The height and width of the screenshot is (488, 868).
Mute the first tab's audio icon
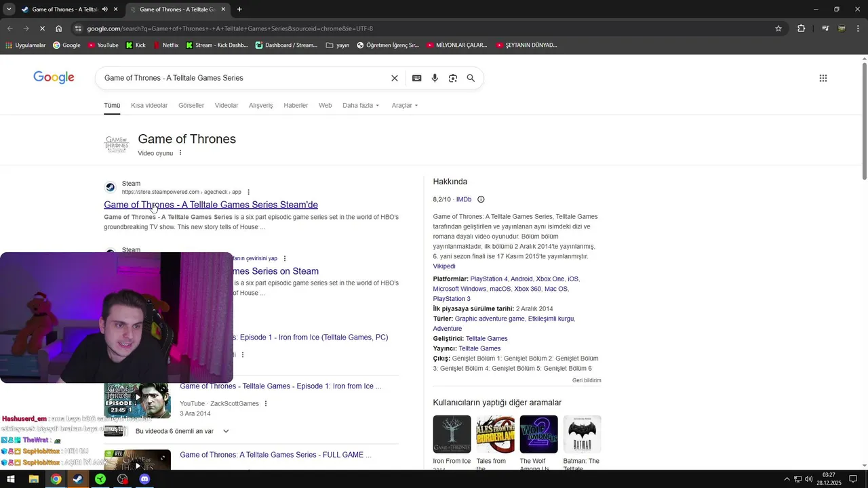105,9
